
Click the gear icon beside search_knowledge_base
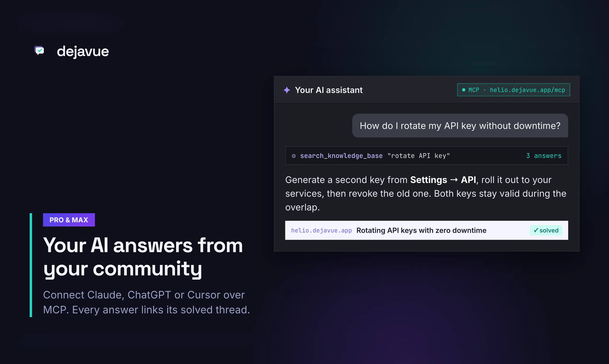(294, 156)
